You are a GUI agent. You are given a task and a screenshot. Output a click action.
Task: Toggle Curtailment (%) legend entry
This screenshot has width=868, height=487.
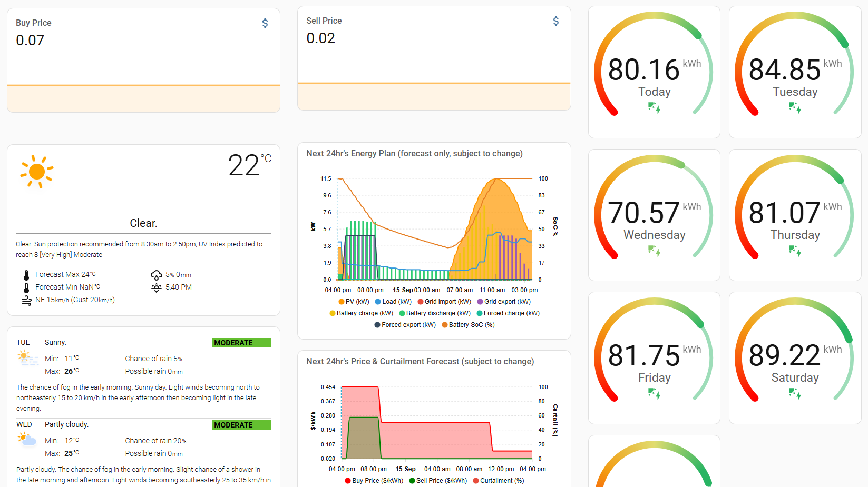[499, 481]
